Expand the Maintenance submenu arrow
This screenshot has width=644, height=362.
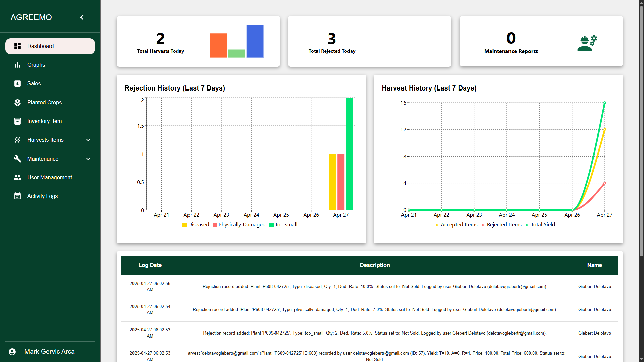88,159
